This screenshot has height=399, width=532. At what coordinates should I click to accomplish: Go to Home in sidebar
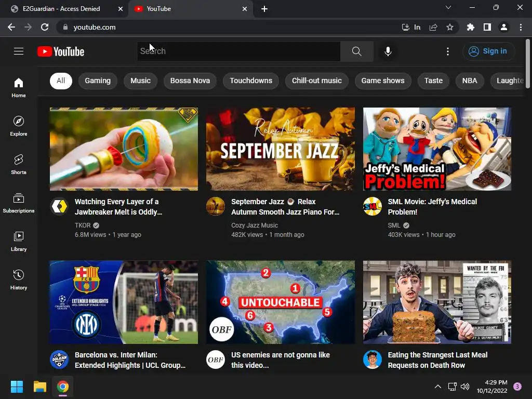[19, 87]
